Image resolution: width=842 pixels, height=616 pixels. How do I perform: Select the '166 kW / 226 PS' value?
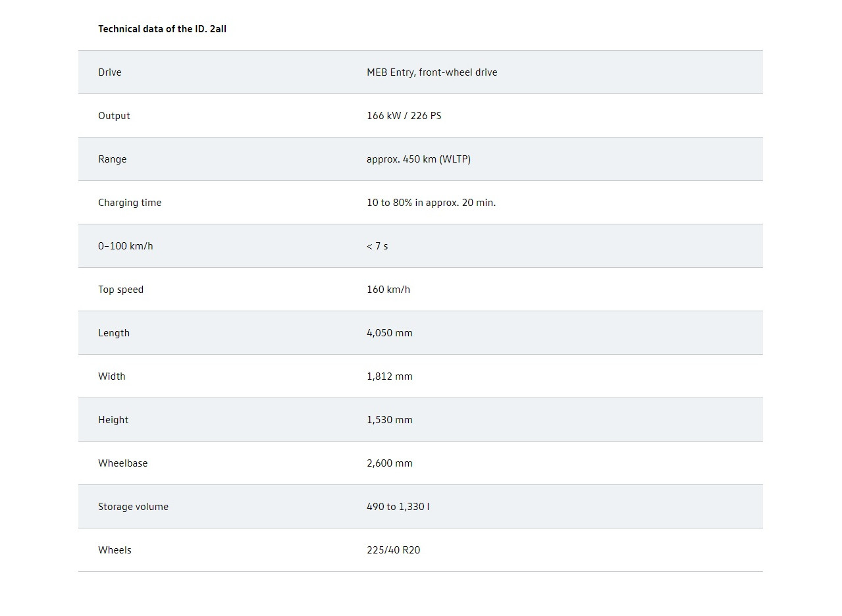tap(404, 116)
